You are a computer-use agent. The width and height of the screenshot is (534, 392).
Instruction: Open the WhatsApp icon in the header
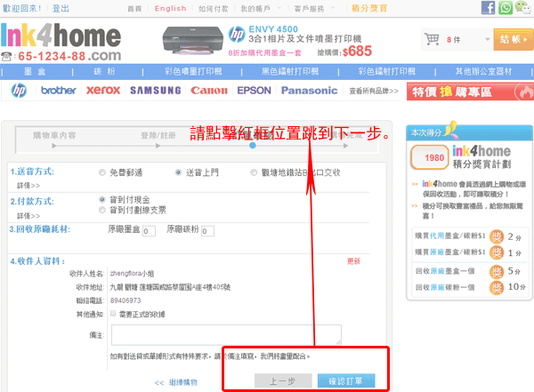(506, 7)
